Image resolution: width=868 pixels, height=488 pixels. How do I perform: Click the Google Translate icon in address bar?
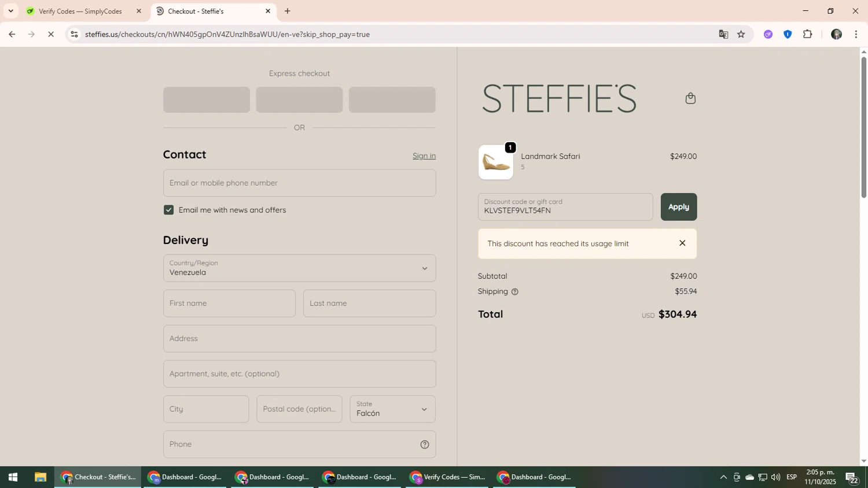pos(723,35)
